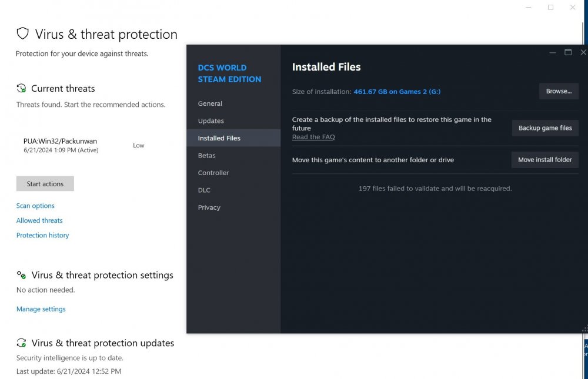
Task: View the DLC tab
Action: tap(204, 190)
